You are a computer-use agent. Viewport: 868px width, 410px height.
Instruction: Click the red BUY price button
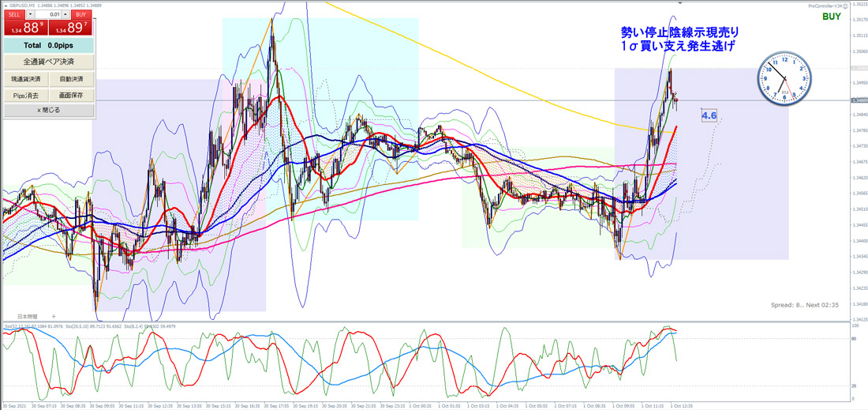(71, 27)
